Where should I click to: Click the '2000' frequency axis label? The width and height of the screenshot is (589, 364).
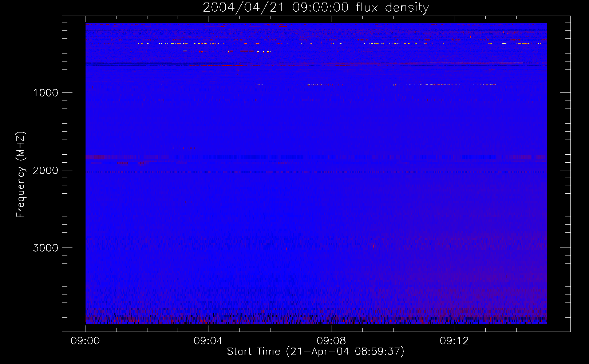[x=46, y=170]
